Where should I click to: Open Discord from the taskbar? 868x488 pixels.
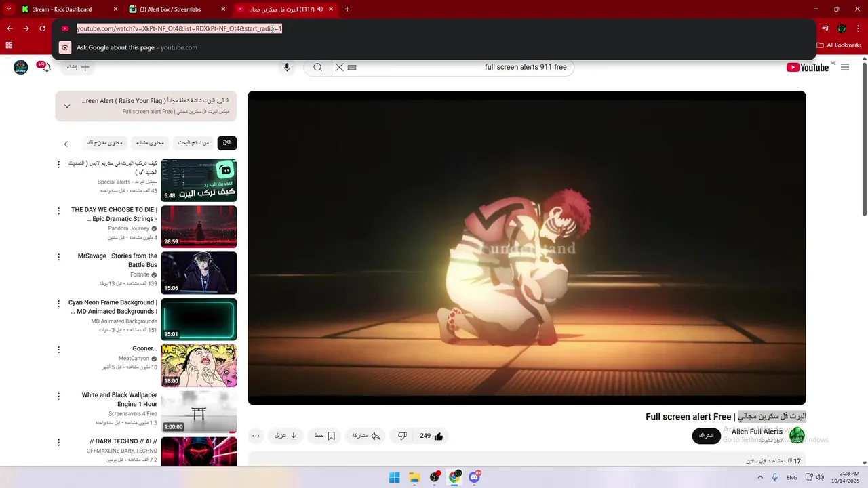[474, 477]
